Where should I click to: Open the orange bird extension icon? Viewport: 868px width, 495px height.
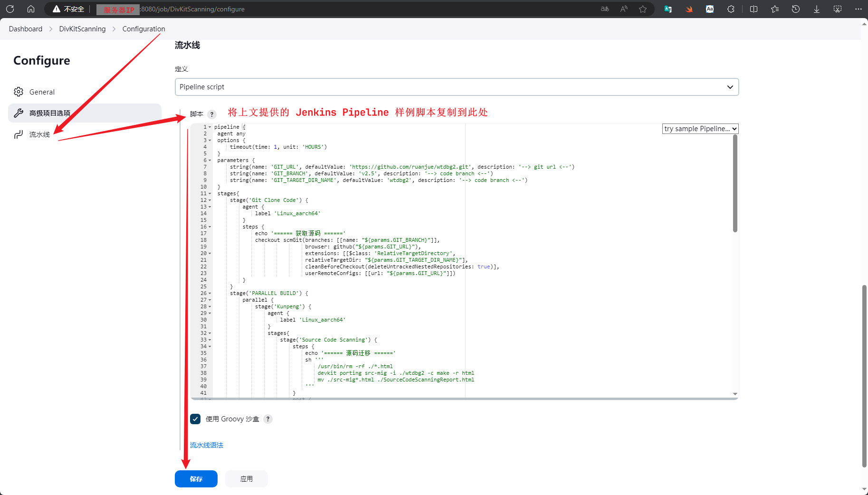tap(689, 9)
